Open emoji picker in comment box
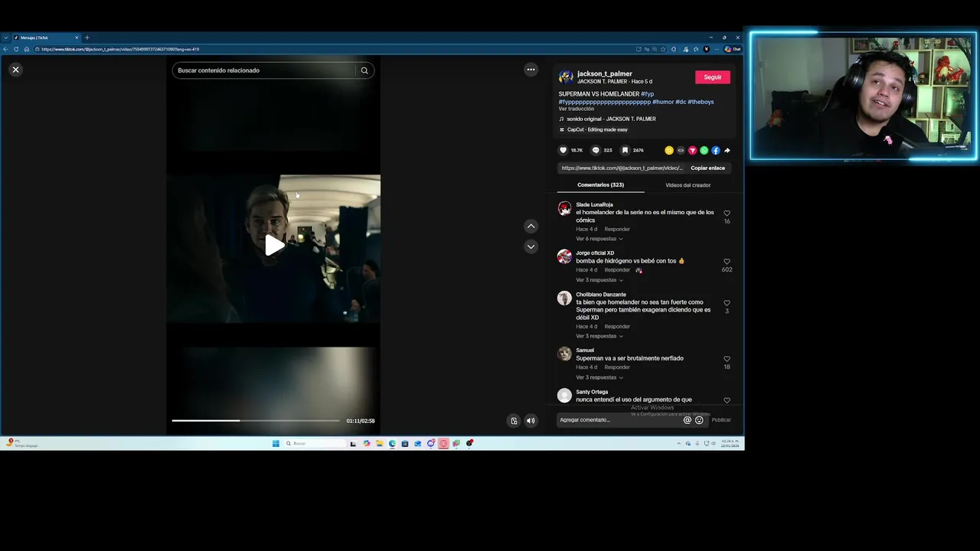This screenshot has height=551, width=980. (699, 419)
